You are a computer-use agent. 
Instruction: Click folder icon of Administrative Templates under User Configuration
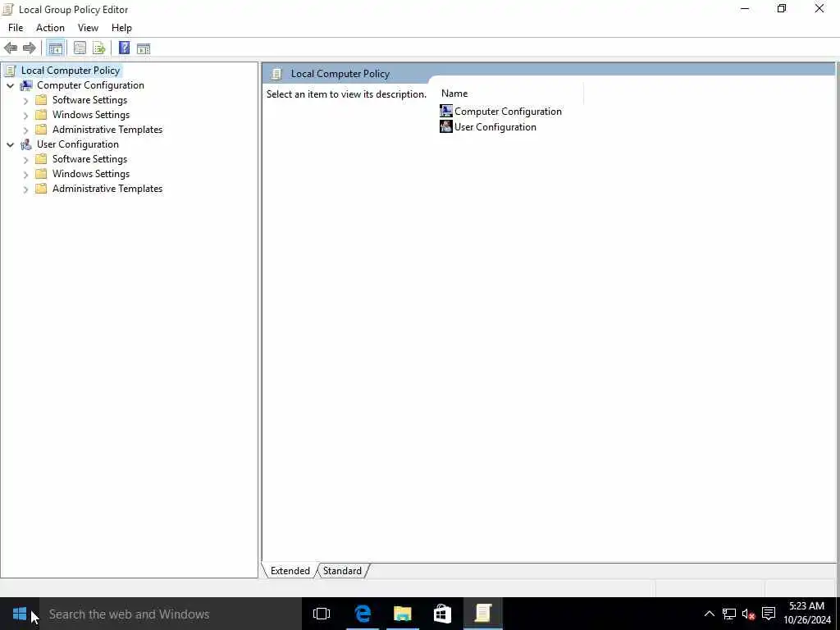pos(41,188)
